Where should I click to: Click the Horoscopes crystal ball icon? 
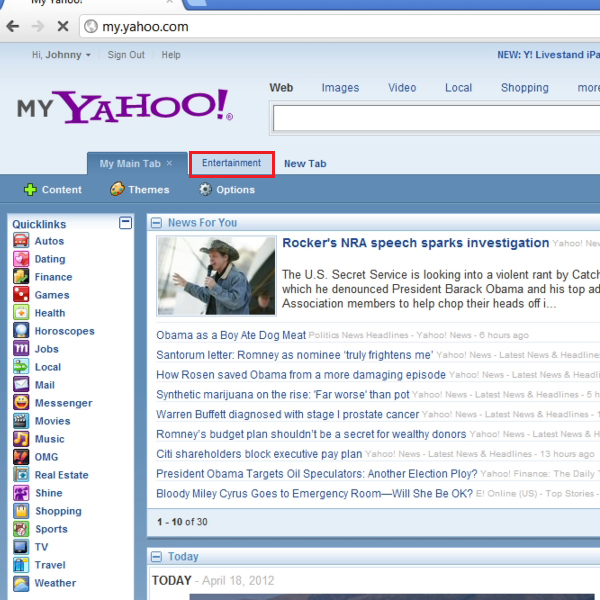[21, 331]
